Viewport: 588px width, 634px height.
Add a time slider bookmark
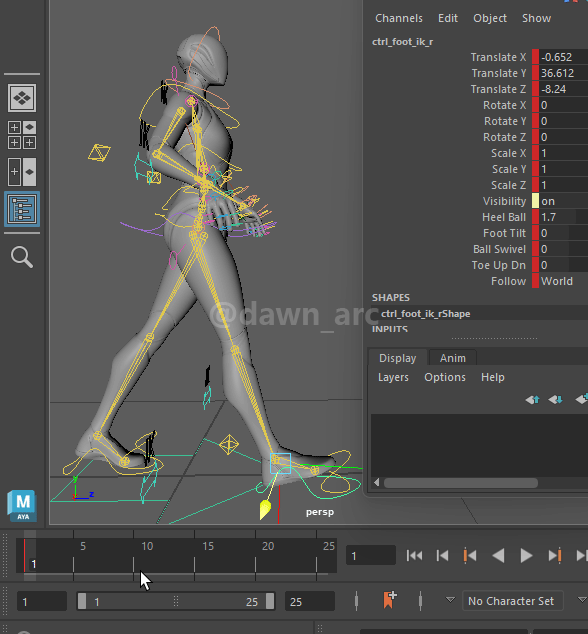390,600
